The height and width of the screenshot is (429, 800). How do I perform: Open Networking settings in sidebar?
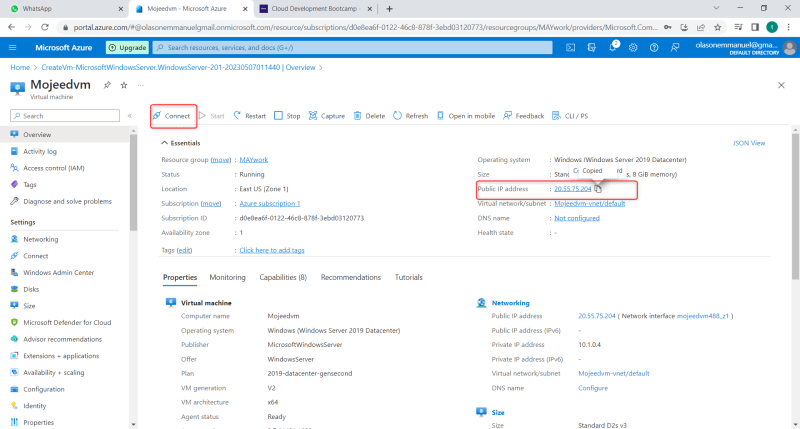click(41, 239)
